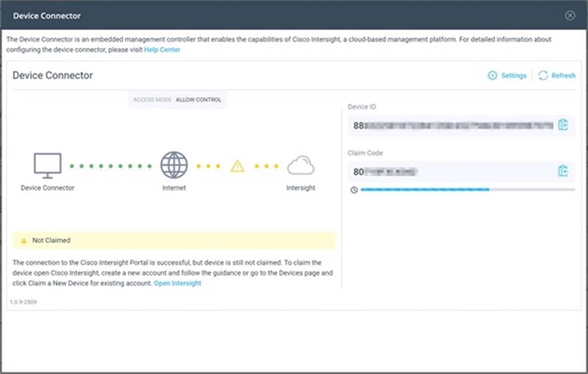
Task: Copy the Claim Code to clipboard
Action: 563,171
